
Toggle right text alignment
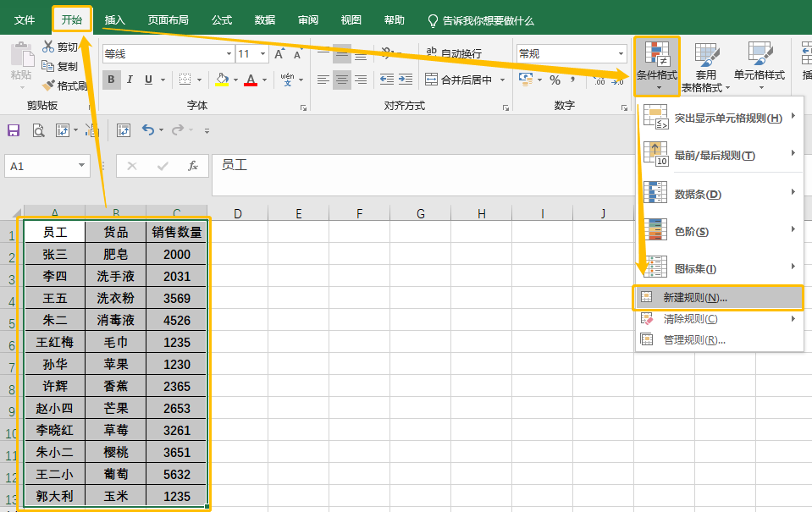click(361, 80)
